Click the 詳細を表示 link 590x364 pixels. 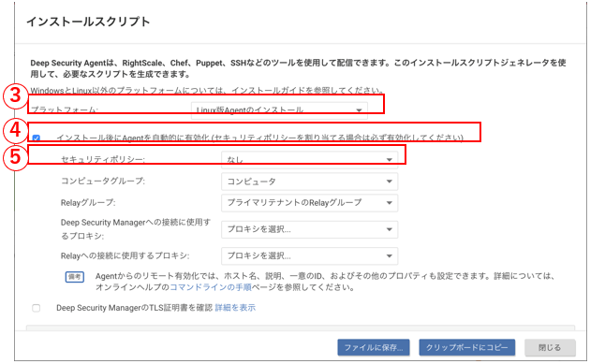pyautogui.click(x=235, y=308)
